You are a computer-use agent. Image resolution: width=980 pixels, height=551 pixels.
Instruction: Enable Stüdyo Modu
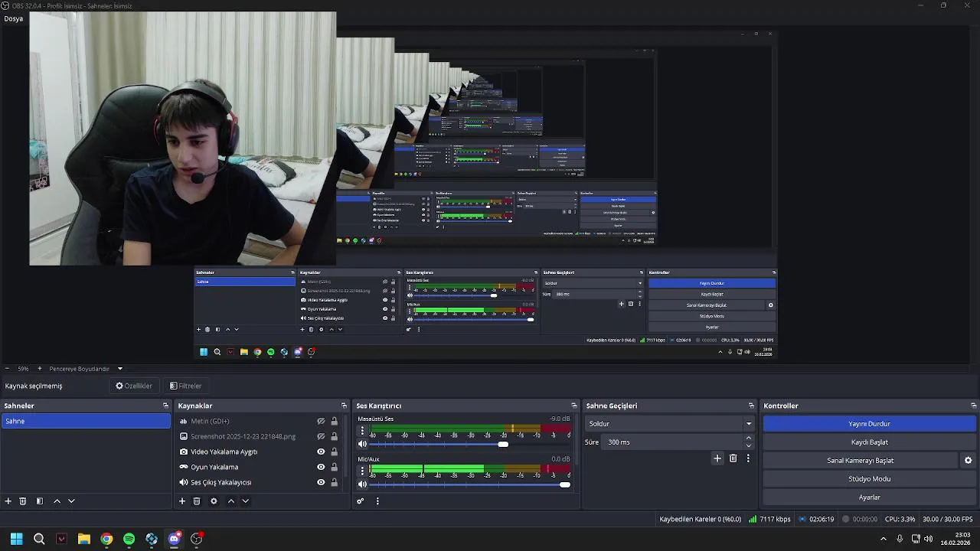(869, 479)
